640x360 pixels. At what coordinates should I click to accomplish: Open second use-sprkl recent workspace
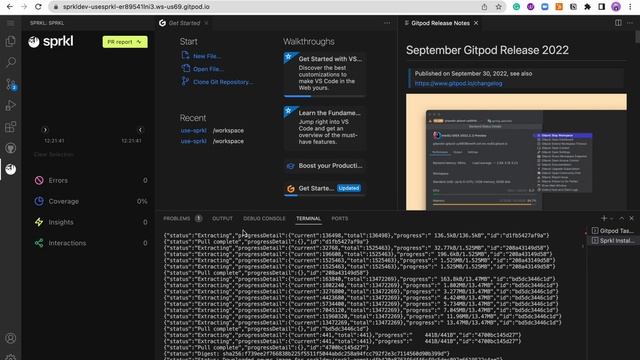193,141
